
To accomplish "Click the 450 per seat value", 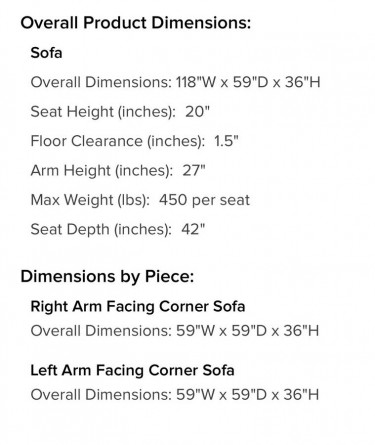I will click(204, 200).
